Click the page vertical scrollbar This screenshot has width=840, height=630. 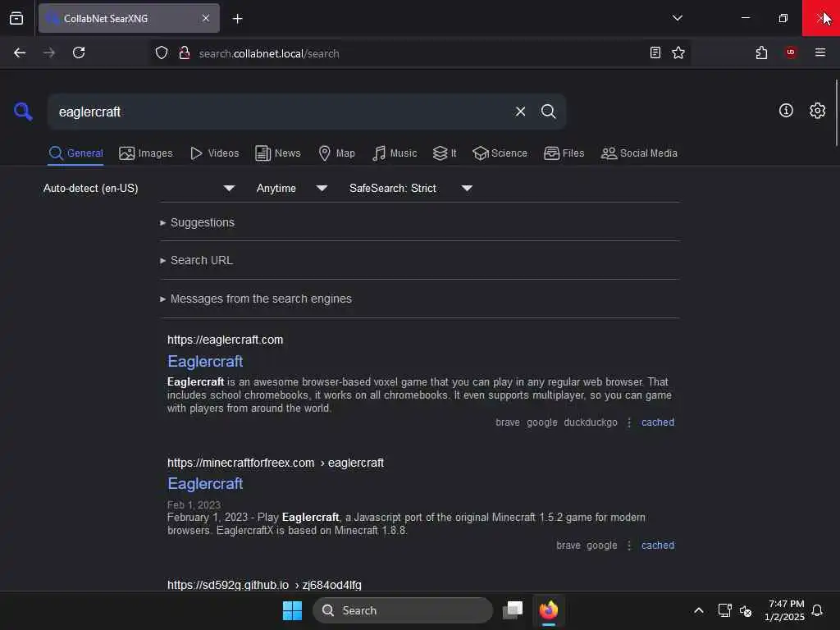point(836,112)
